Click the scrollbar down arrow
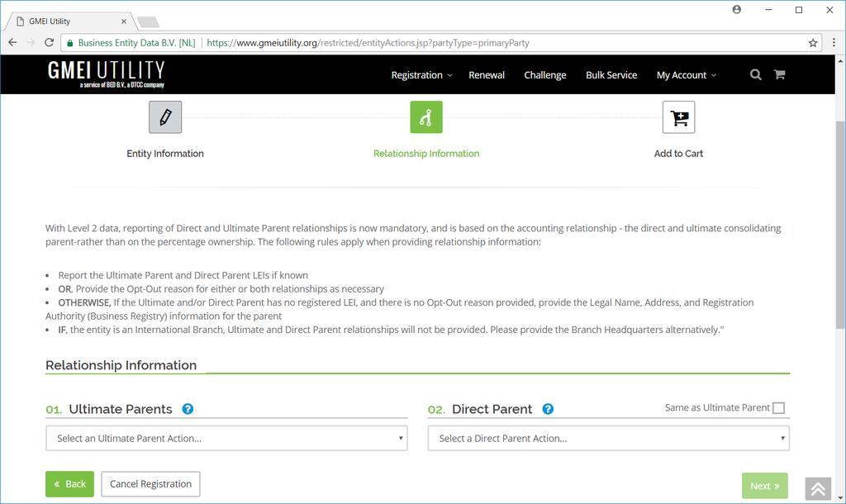This screenshot has width=846, height=504. pos(840,498)
